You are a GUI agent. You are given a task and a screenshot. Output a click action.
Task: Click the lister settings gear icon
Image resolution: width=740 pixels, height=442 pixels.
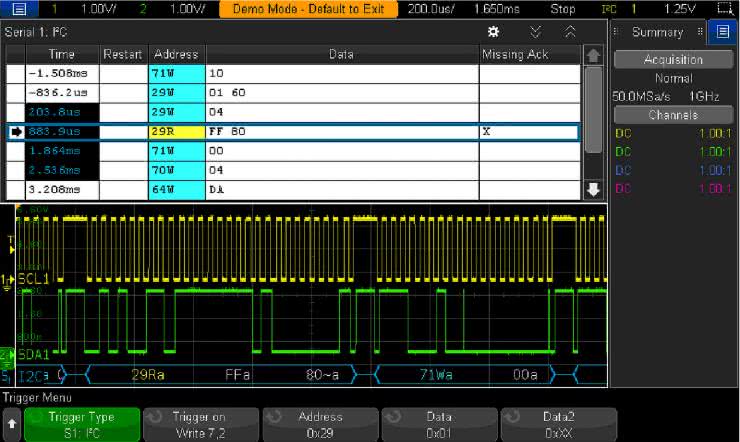493,32
